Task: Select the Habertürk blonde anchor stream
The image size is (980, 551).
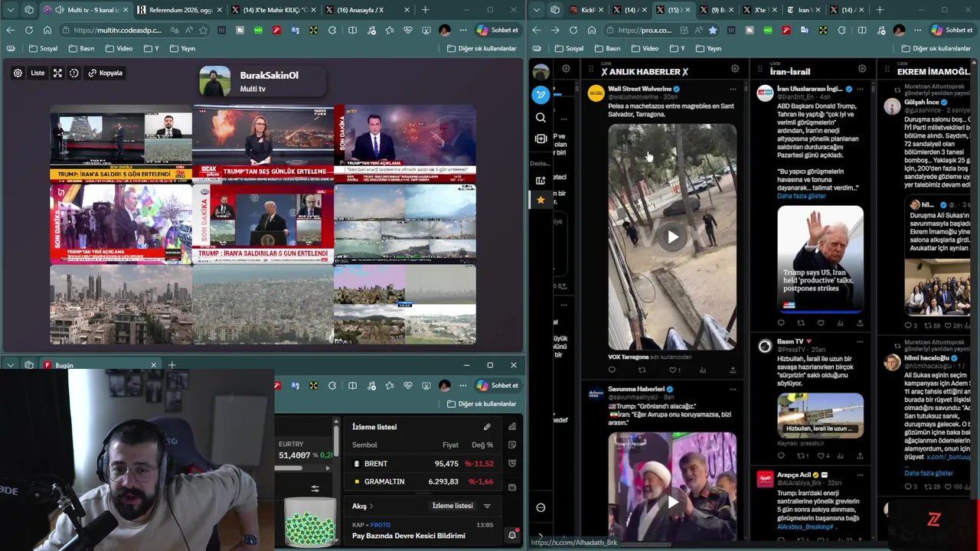Action: (263, 143)
